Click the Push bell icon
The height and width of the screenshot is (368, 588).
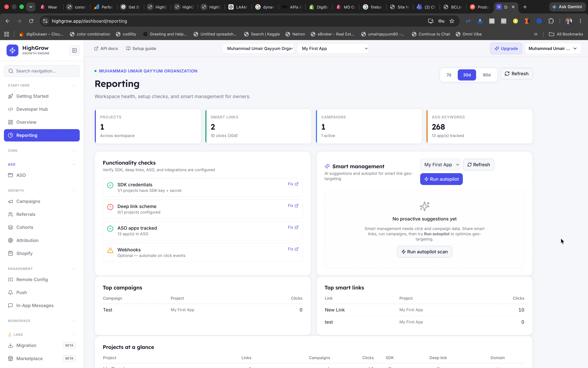(10, 293)
